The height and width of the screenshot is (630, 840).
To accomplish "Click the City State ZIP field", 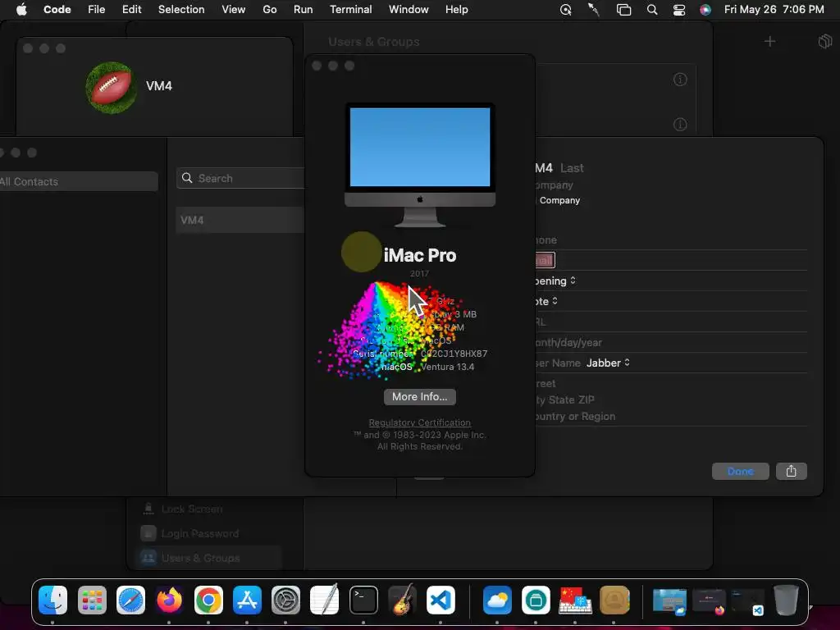I will 564,399.
